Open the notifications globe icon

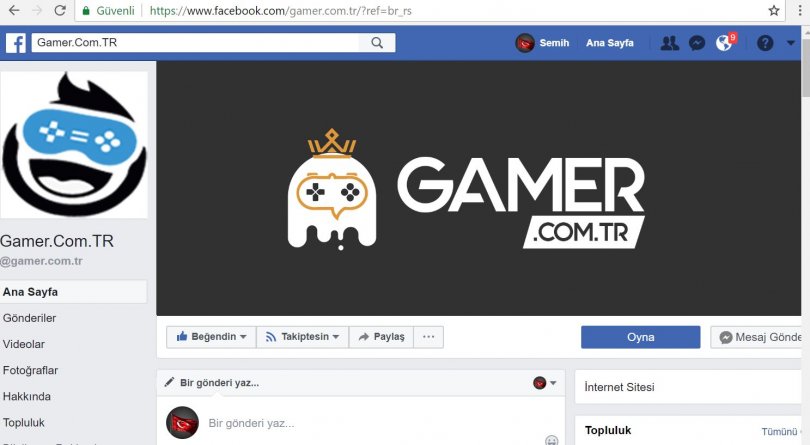click(x=724, y=43)
